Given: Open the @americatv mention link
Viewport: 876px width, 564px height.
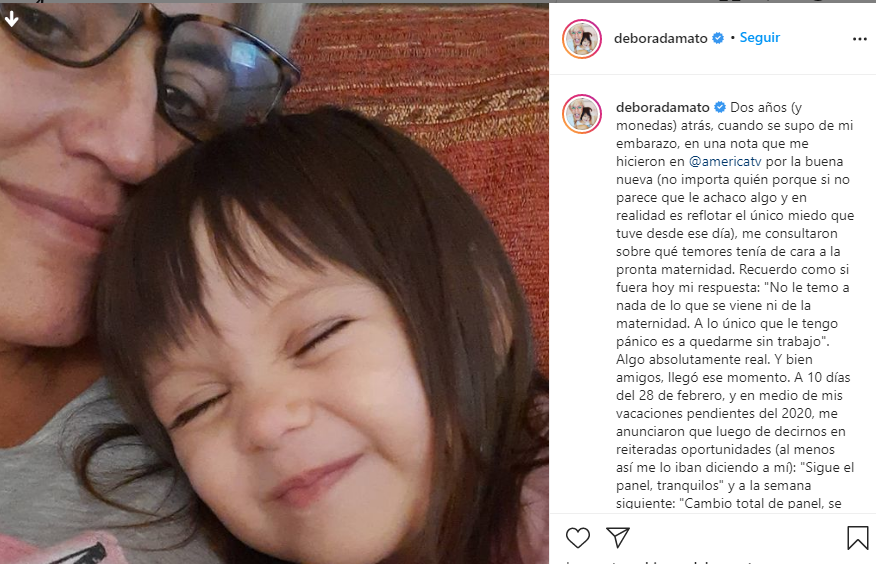Looking at the screenshot, I should tap(725, 161).
